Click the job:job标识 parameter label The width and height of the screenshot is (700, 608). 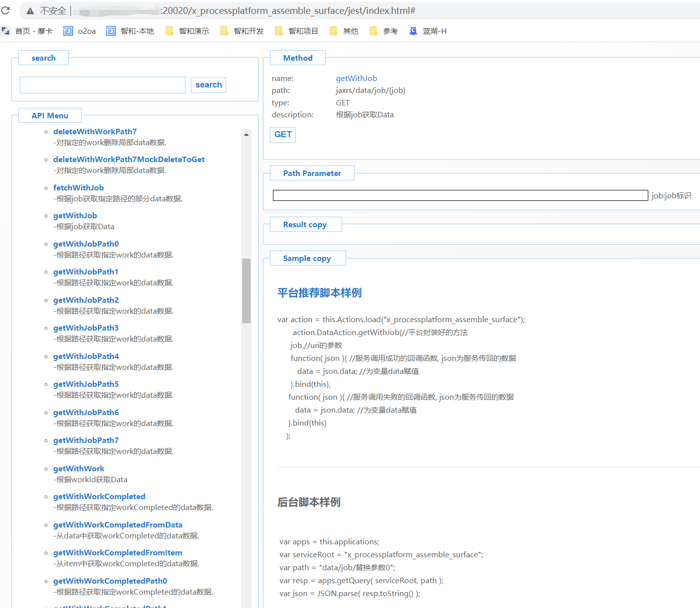point(672,196)
